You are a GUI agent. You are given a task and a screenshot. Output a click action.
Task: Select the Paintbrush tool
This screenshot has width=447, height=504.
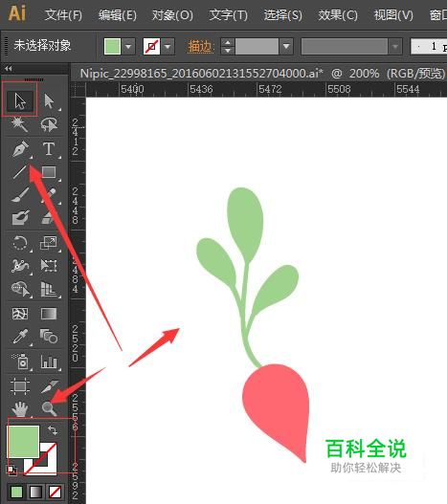(x=20, y=195)
